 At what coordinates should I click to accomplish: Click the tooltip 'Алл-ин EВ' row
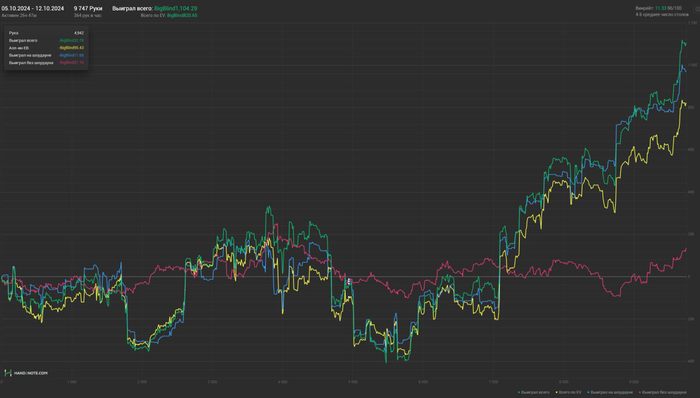coord(46,48)
